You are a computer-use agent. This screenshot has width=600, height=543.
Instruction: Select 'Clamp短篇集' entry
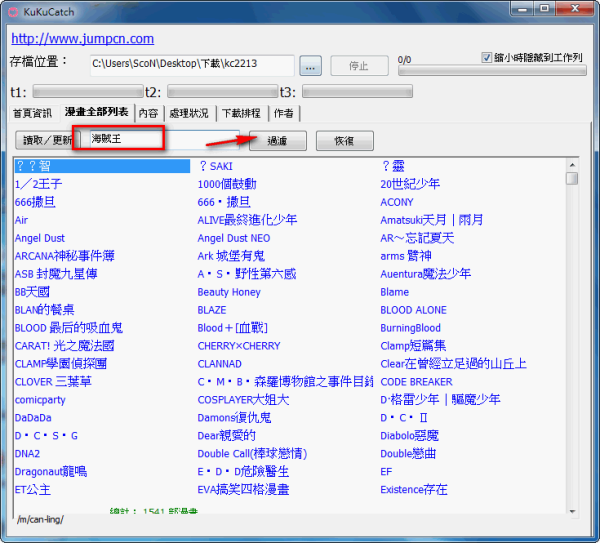click(413, 346)
